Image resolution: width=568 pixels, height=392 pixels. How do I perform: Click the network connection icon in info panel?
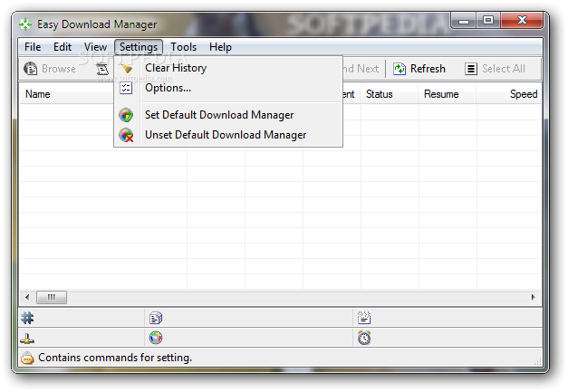[x=27, y=339]
